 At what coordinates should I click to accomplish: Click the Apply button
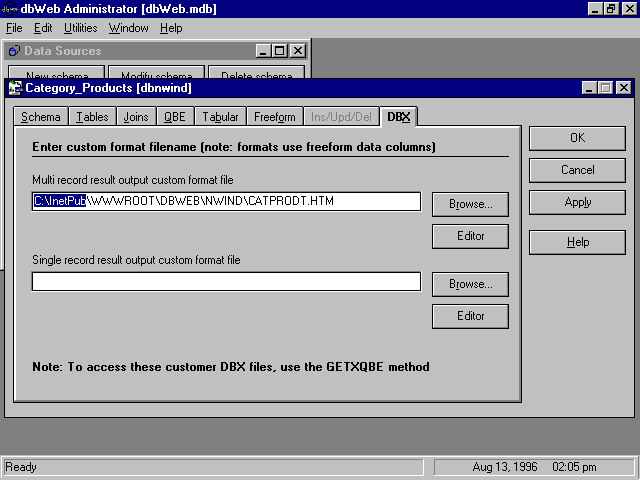tap(578, 202)
